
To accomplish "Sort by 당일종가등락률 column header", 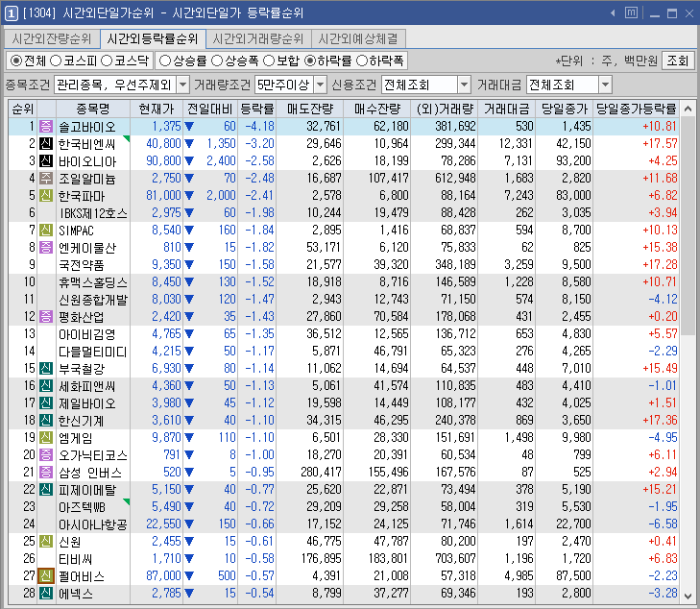I will (x=637, y=109).
